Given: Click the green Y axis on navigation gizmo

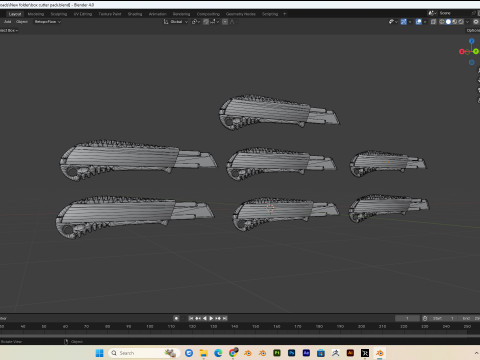Looking at the screenshot, I should click(476, 51).
